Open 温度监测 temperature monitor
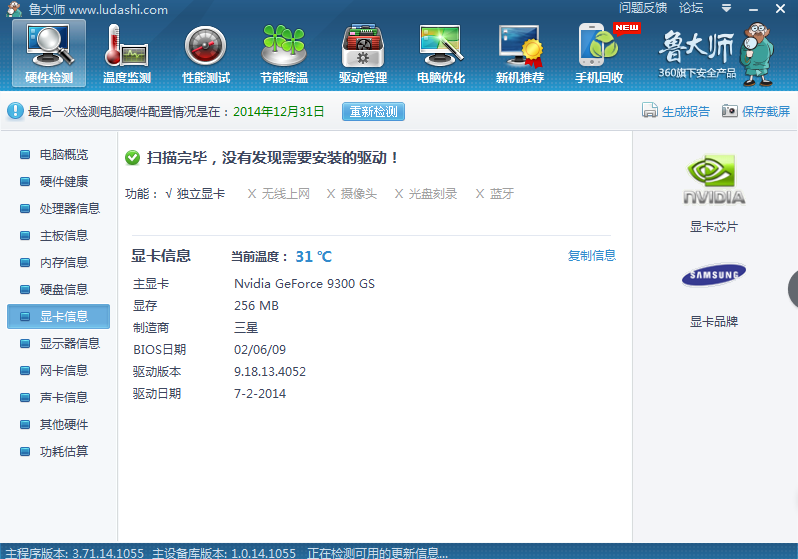 127,53
